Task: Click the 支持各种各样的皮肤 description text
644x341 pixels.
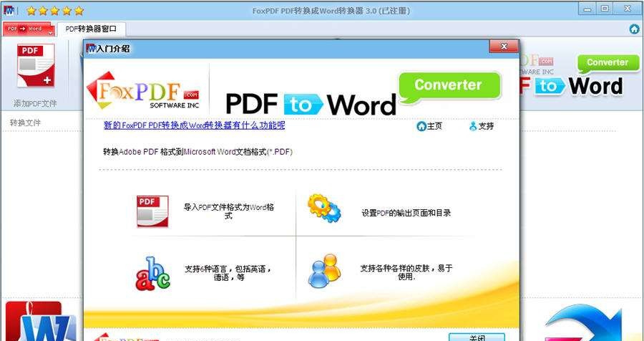Action: point(406,272)
